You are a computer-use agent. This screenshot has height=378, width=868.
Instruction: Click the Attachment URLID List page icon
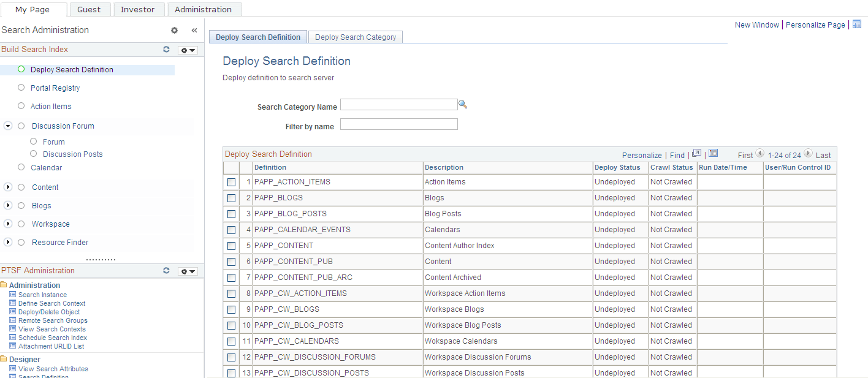click(x=13, y=346)
